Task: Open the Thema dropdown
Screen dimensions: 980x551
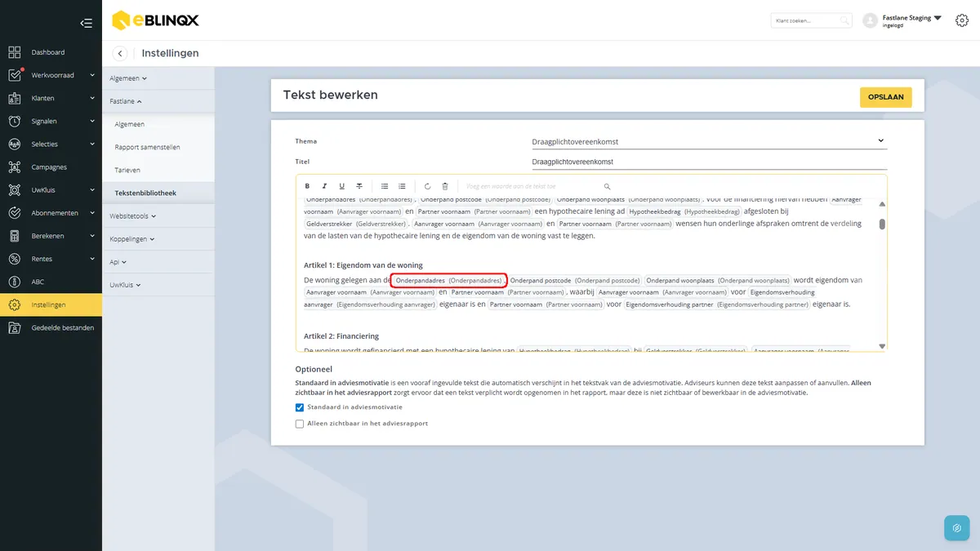Action: click(709, 141)
